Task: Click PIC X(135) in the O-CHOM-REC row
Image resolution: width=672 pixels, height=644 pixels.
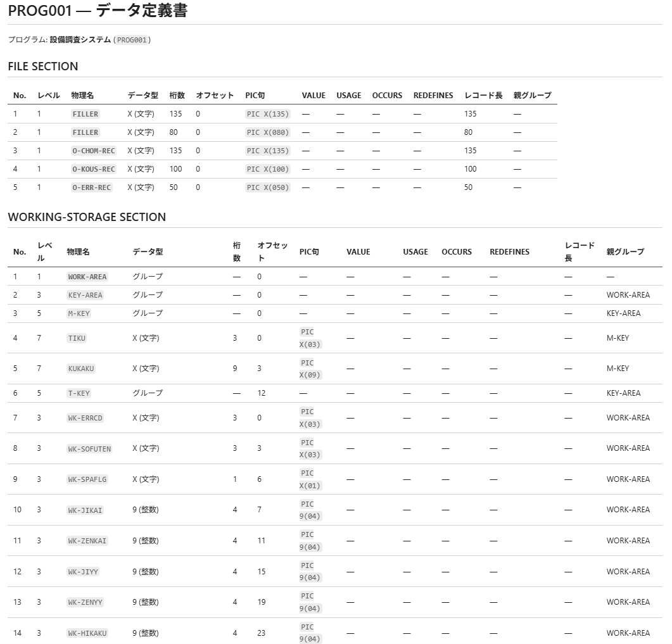Action: [x=268, y=151]
